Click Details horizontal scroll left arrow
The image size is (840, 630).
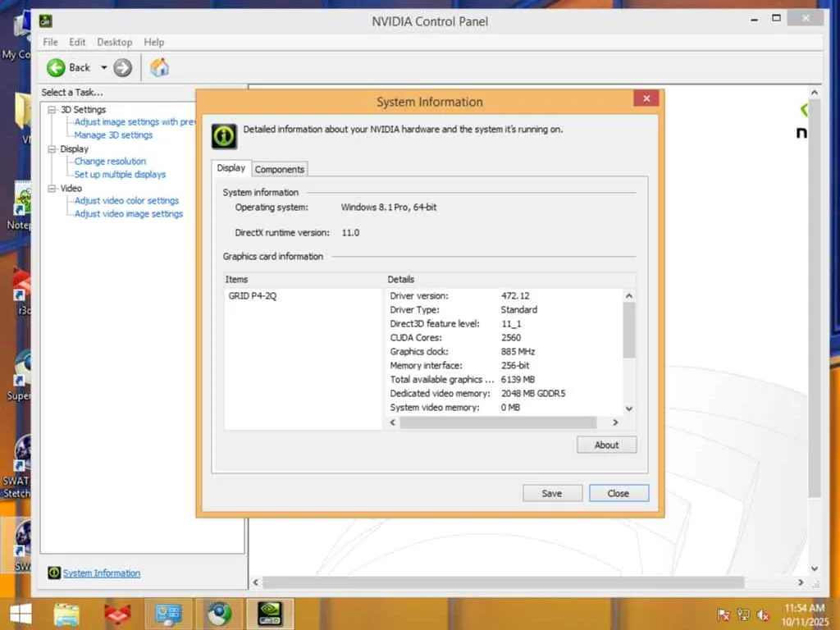[x=393, y=422]
